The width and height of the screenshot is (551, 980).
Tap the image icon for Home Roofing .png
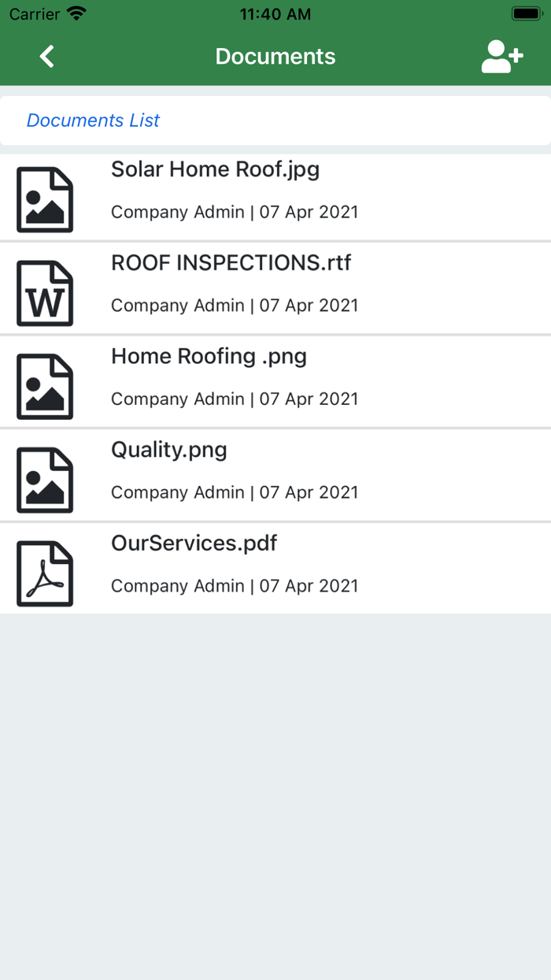(x=45, y=387)
